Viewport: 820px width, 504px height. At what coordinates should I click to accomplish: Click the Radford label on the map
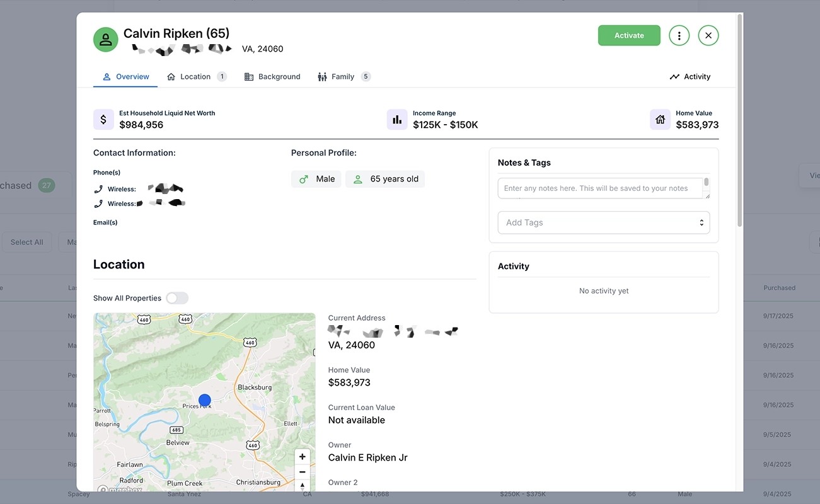point(131,481)
